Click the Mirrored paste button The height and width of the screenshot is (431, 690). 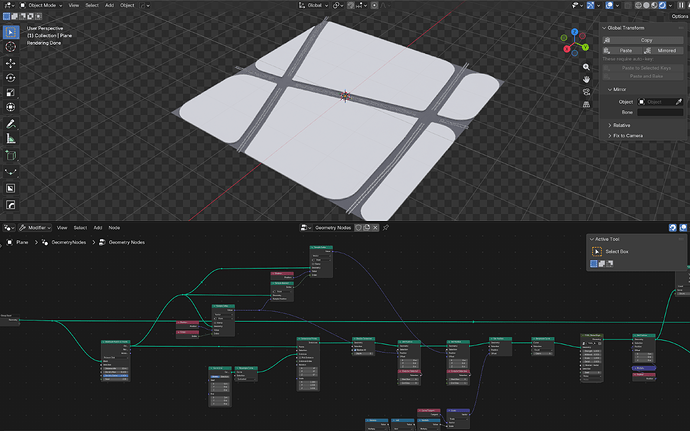click(663, 50)
